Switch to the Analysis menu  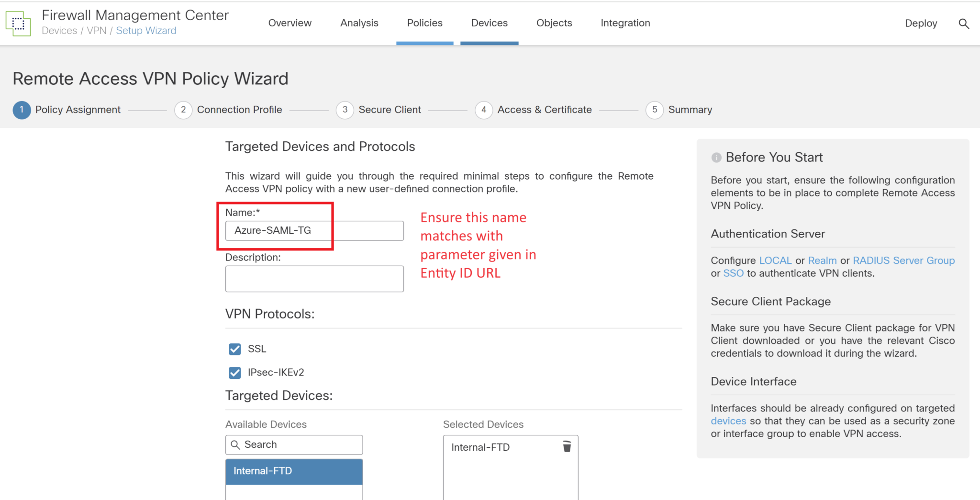tap(359, 23)
